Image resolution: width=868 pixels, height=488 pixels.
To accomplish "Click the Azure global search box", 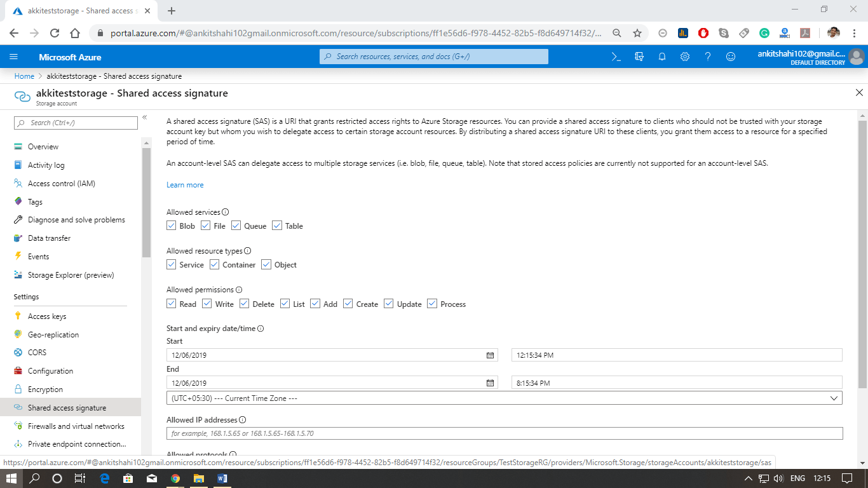I will click(433, 57).
